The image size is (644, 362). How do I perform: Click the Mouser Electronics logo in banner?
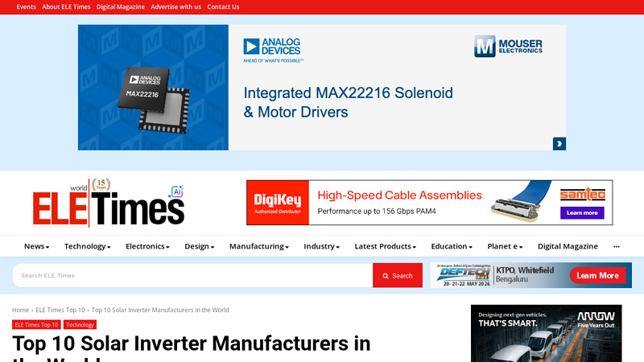click(x=508, y=46)
